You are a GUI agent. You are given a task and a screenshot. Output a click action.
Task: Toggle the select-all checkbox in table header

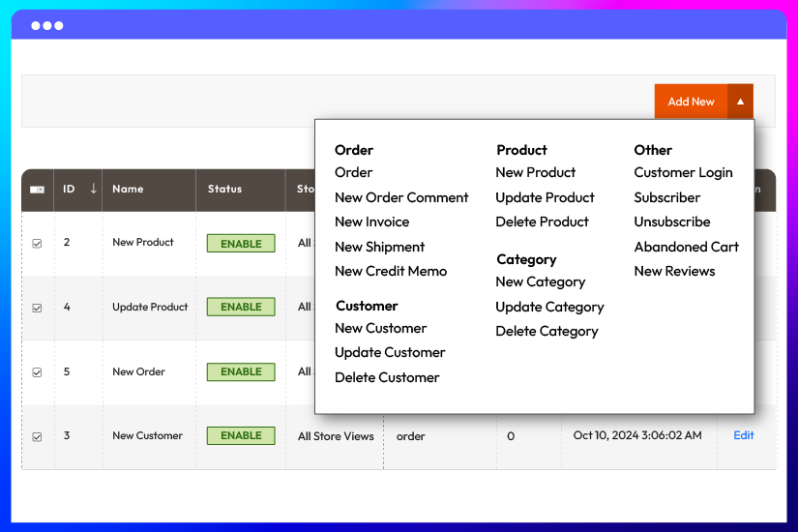click(x=37, y=190)
